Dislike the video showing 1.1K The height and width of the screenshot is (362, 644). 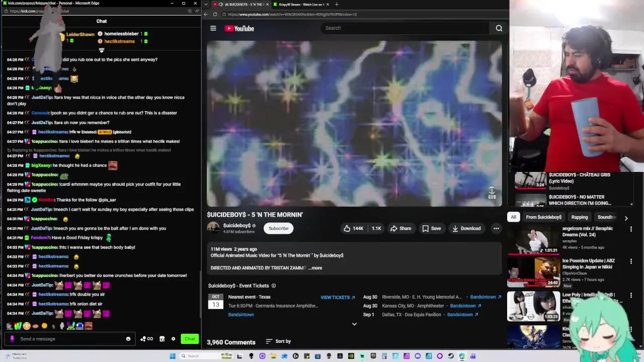coord(376,228)
